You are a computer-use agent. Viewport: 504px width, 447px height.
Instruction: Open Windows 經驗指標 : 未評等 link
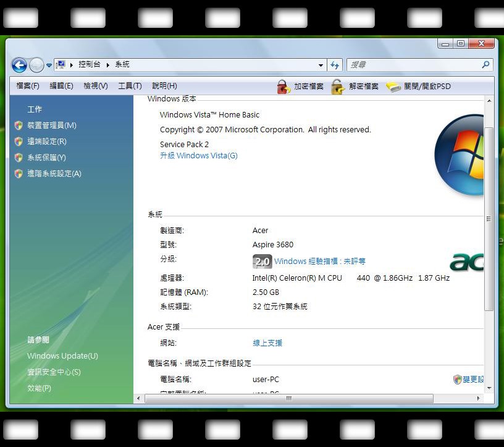[x=320, y=262]
